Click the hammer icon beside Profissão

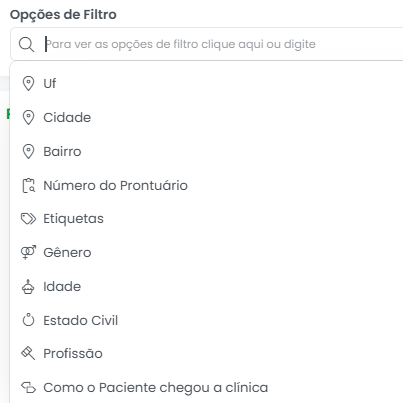28,353
